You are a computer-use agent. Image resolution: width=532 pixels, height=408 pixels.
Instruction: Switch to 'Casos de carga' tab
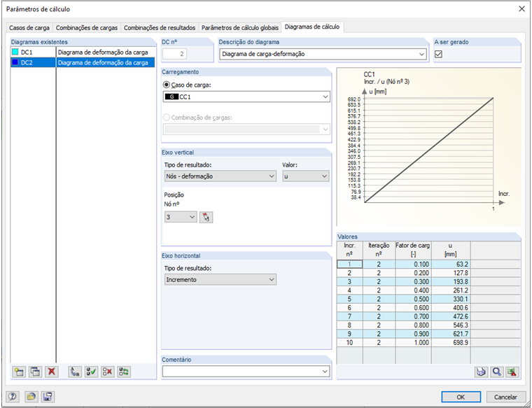click(x=29, y=28)
